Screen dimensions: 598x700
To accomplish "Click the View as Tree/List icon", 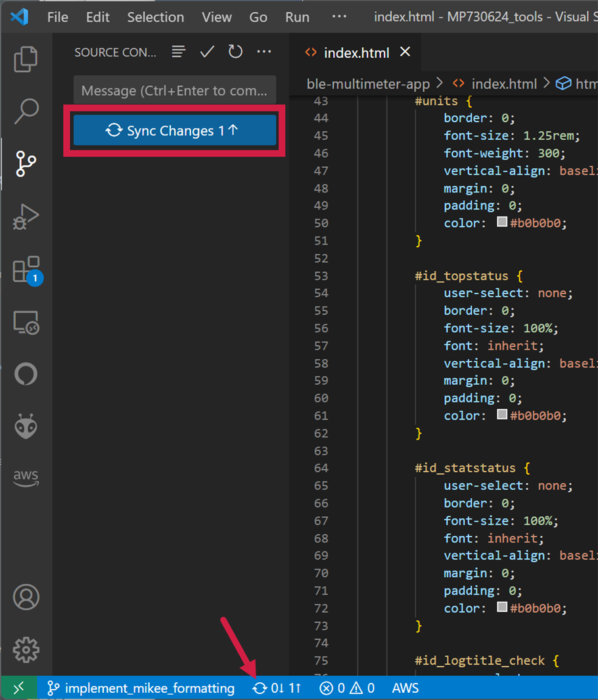I will (x=179, y=52).
